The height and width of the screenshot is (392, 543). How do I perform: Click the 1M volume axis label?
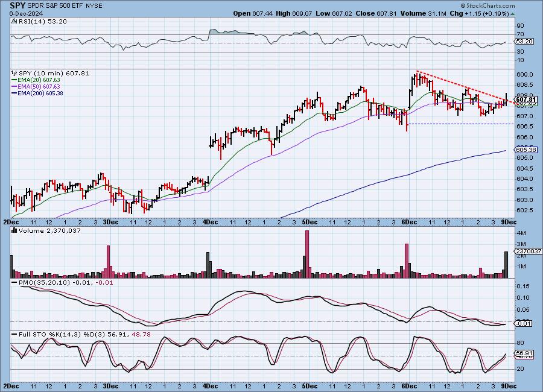tap(521, 267)
